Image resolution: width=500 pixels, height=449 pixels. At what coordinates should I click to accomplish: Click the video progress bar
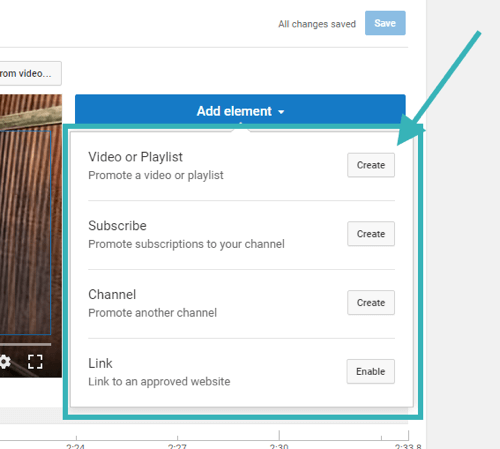25,344
